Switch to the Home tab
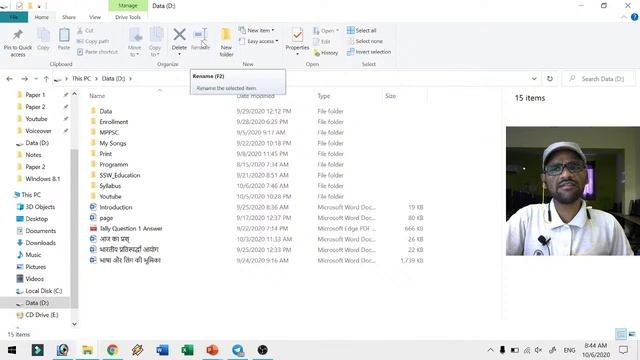640x360 pixels. (42, 17)
